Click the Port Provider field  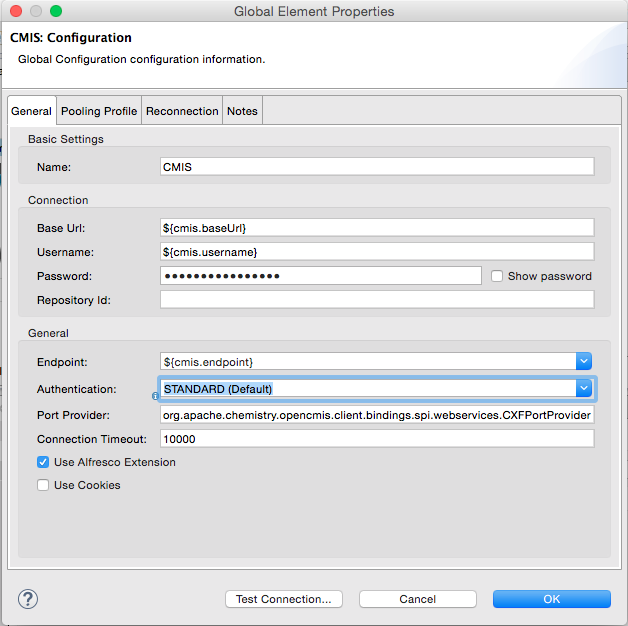click(x=377, y=415)
